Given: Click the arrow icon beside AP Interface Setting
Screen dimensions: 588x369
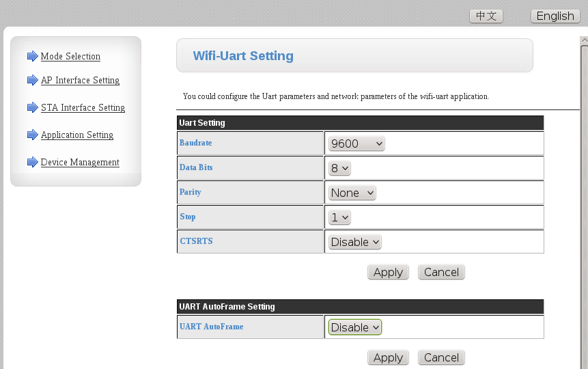Looking at the screenshot, I should click(32, 80).
